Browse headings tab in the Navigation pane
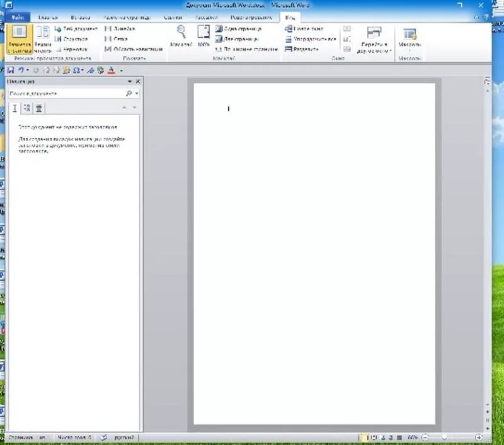Screen dimensions: 504x445 coord(14,108)
